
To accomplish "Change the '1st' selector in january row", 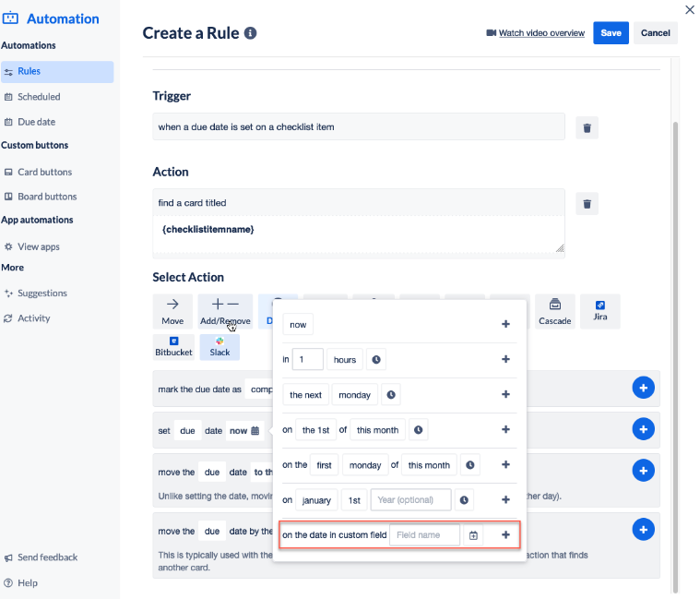I will coord(354,500).
